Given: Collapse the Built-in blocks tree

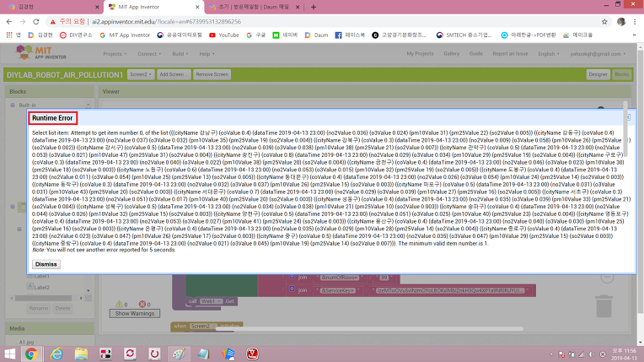Looking at the screenshot, I should [13, 105].
